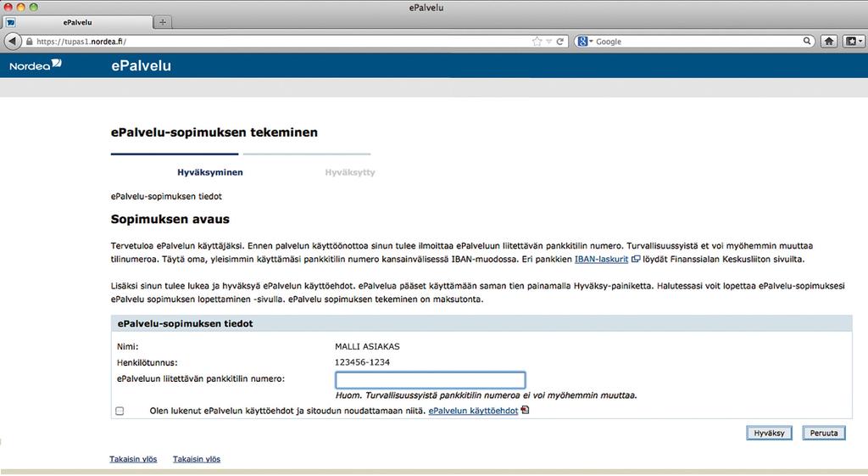
Task: Click the ePalvelu-sopimuksen tiedot panel header
Action: pos(481,323)
